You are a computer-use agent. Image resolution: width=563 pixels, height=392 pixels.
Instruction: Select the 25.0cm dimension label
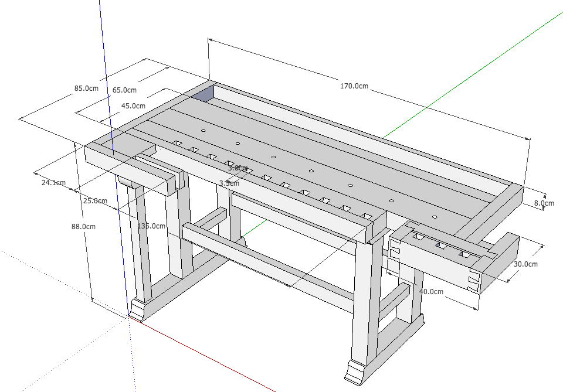[95, 200]
